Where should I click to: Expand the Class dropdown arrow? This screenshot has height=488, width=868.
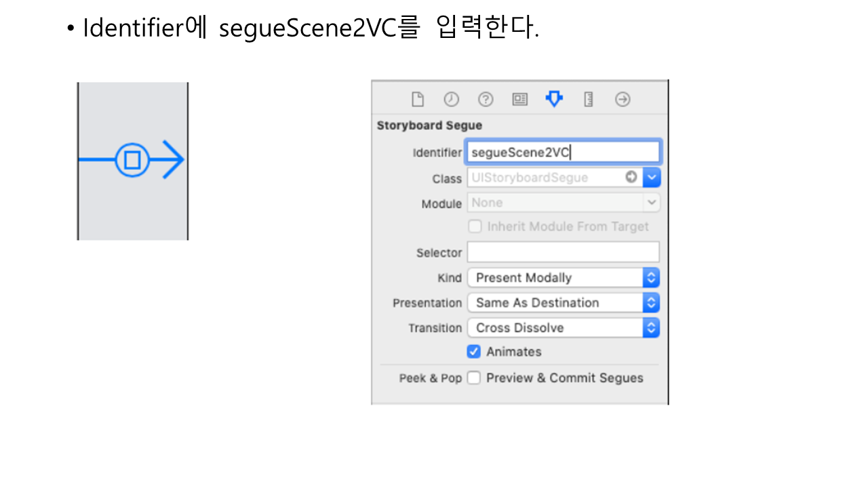pos(651,178)
